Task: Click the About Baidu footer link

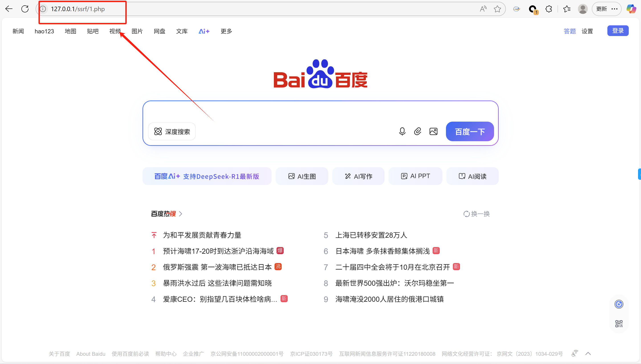Action: tap(91, 354)
